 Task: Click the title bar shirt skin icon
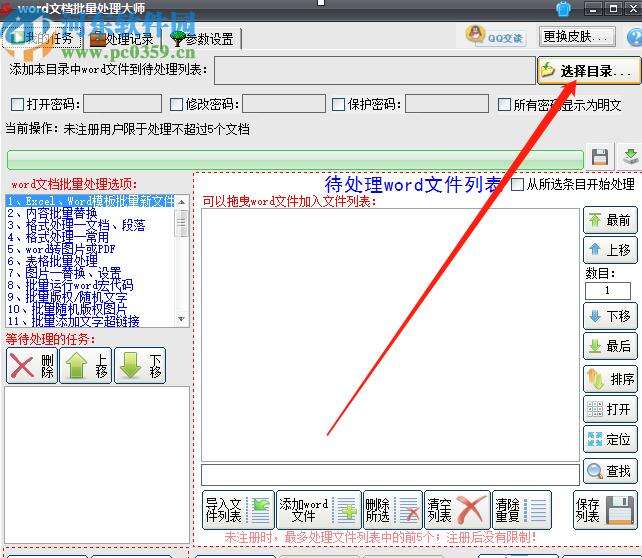pyautogui.click(x=563, y=8)
